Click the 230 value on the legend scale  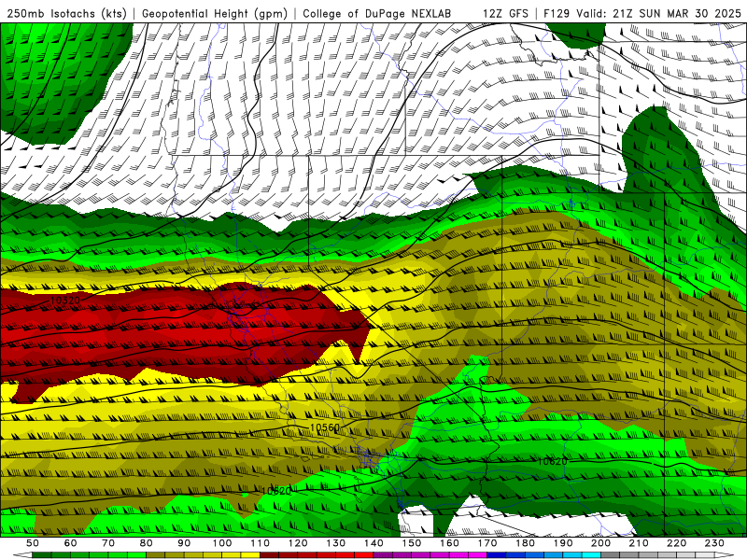714,543
